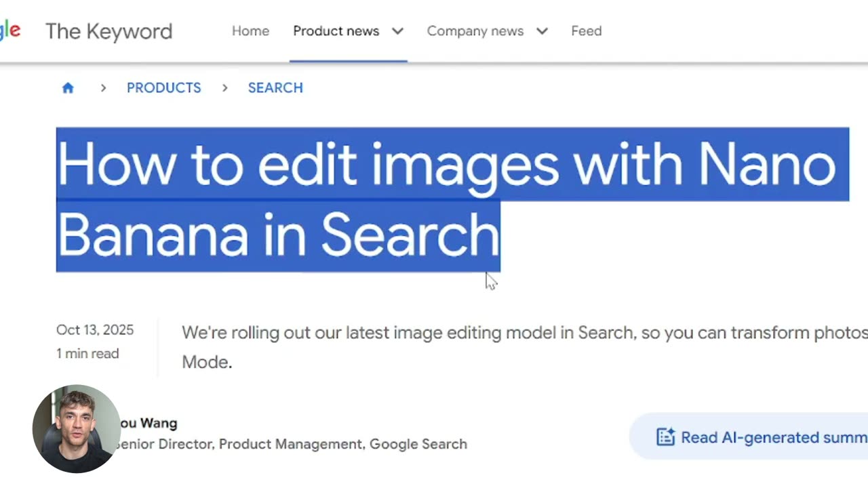This screenshot has height=488, width=868.
Task: Follow the SEARCH breadcrumb link
Action: (x=275, y=88)
